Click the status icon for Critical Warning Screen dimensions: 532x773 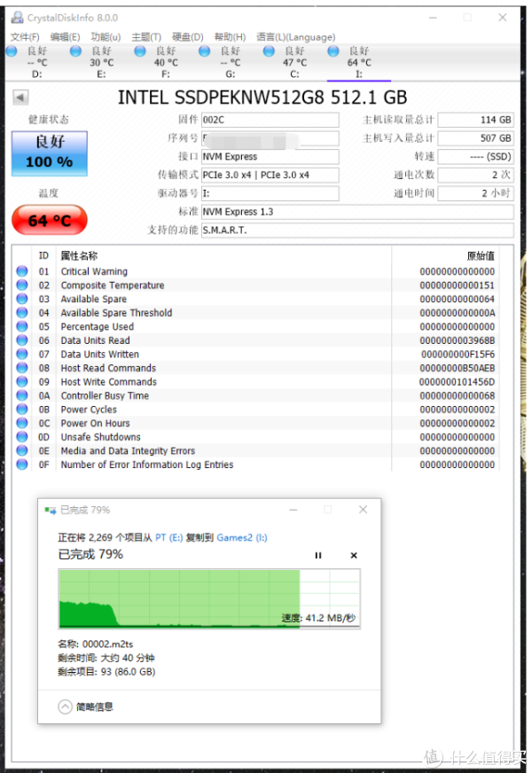(x=22, y=271)
